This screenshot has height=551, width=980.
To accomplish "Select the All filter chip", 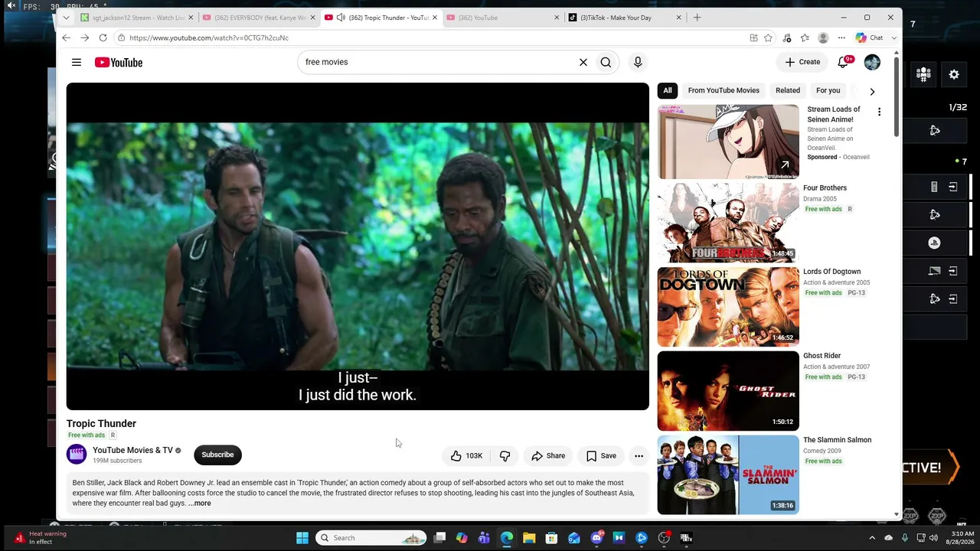I will coord(668,90).
